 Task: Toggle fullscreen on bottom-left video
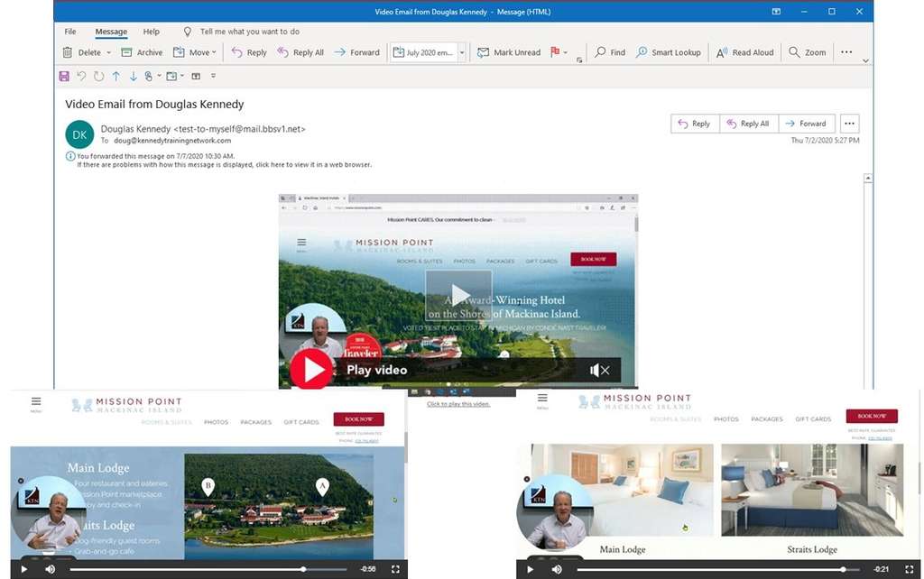coord(395,569)
